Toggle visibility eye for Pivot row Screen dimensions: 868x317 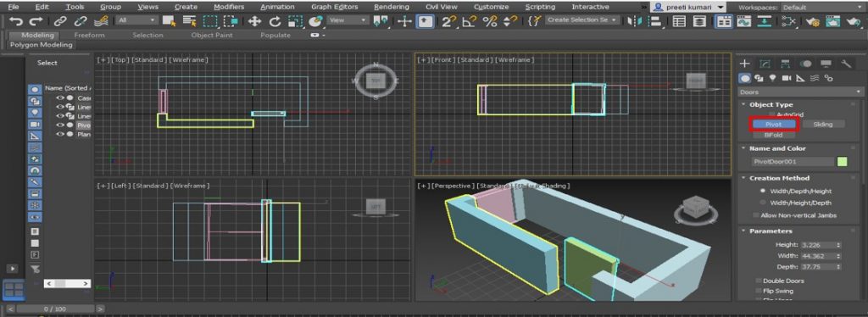coord(60,125)
